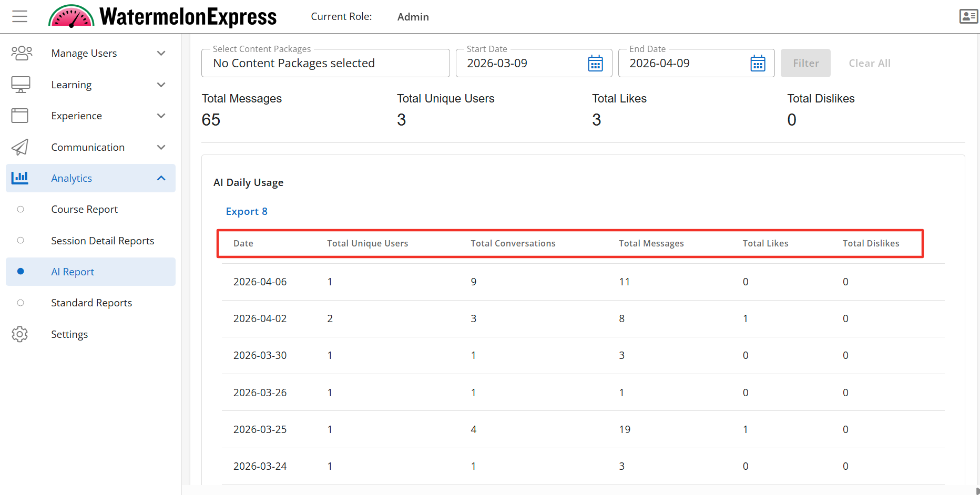Open the user profile card icon
Image resolution: width=980 pixels, height=495 pixels.
click(x=968, y=17)
